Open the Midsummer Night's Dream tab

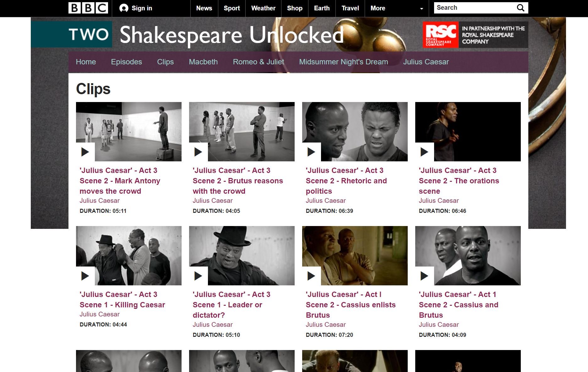344,62
